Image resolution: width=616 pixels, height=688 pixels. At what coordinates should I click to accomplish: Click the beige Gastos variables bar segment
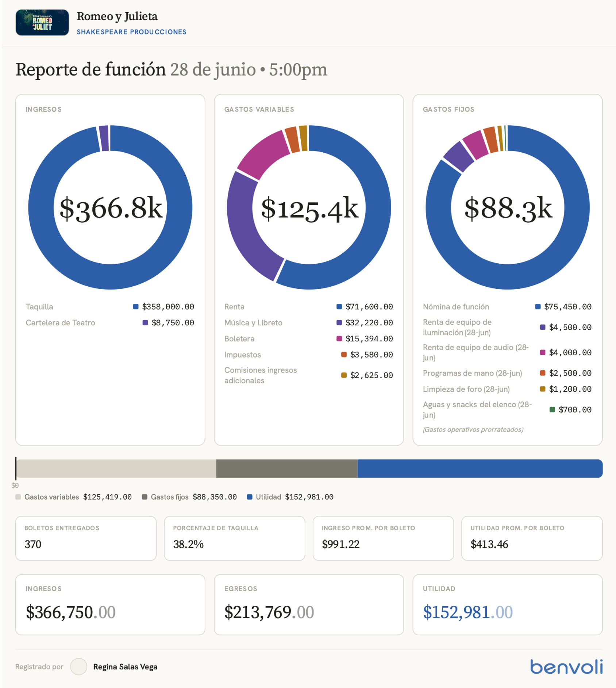(116, 469)
